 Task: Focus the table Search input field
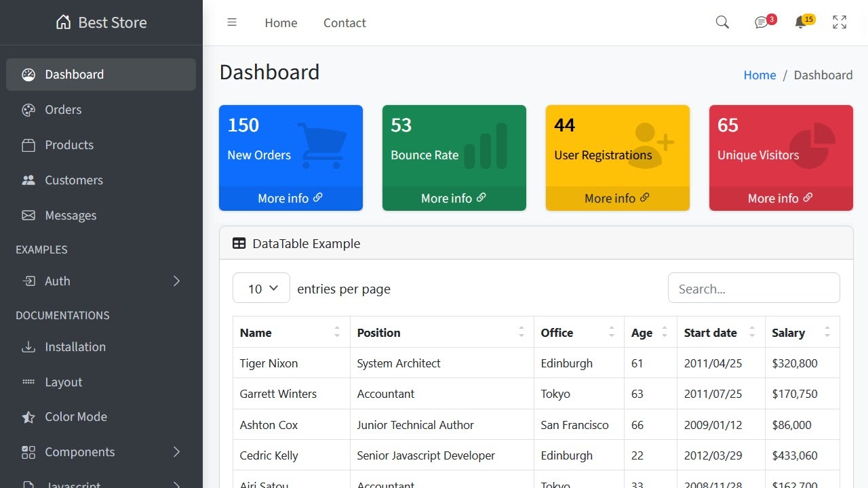754,288
